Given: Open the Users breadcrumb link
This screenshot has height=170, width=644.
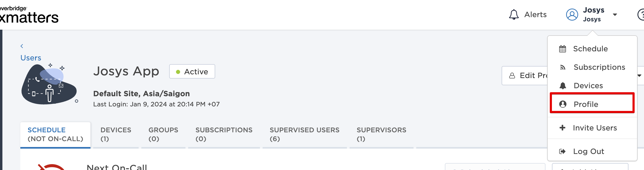Looking at the screenshot, I should click(x=31, y=58).
